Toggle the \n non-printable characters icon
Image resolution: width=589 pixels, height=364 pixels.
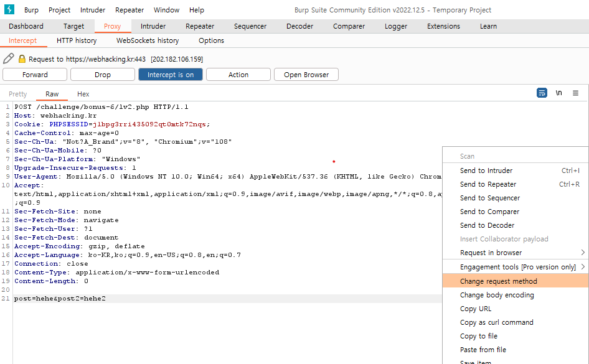point(559,93)
